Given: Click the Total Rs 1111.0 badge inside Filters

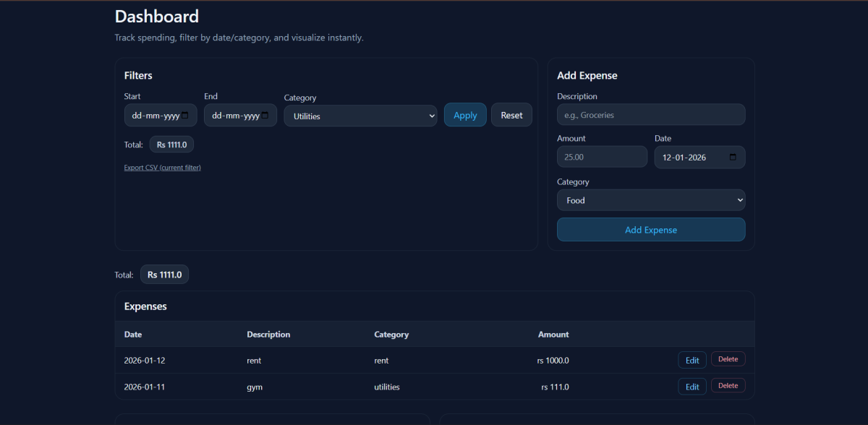Looking at the screenshot, I should [171, 145].
